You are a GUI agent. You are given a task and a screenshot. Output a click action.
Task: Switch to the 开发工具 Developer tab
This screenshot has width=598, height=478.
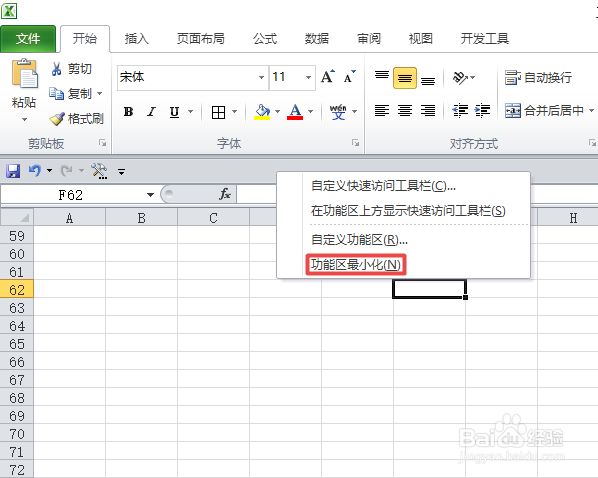484,39
